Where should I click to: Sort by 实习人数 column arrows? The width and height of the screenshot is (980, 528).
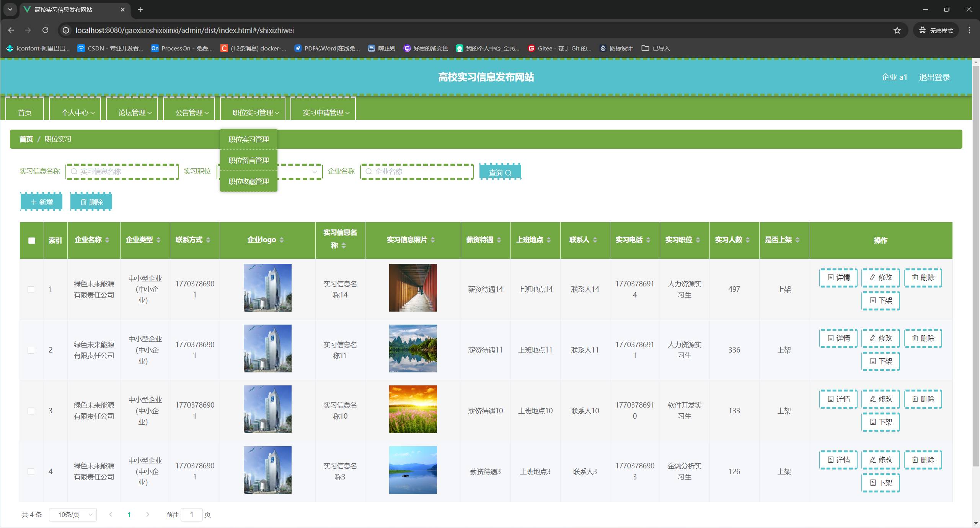(748, 240)
